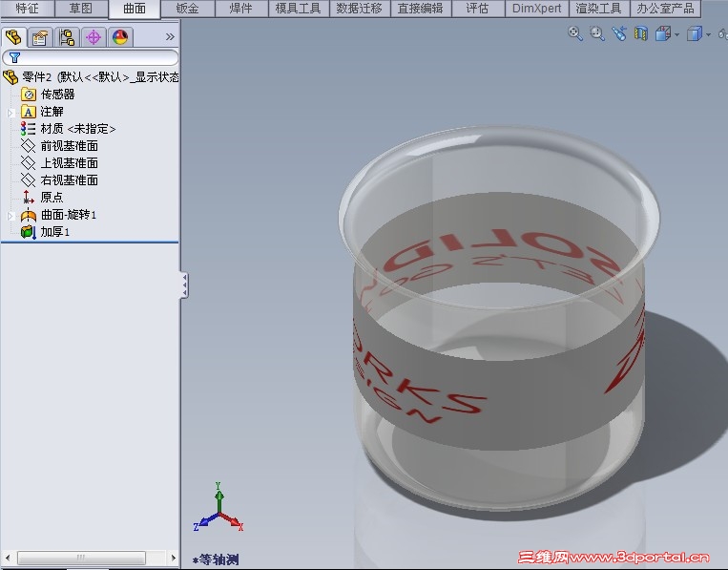Click the 上视基准面 plane icon

click(x=29, y=163)
